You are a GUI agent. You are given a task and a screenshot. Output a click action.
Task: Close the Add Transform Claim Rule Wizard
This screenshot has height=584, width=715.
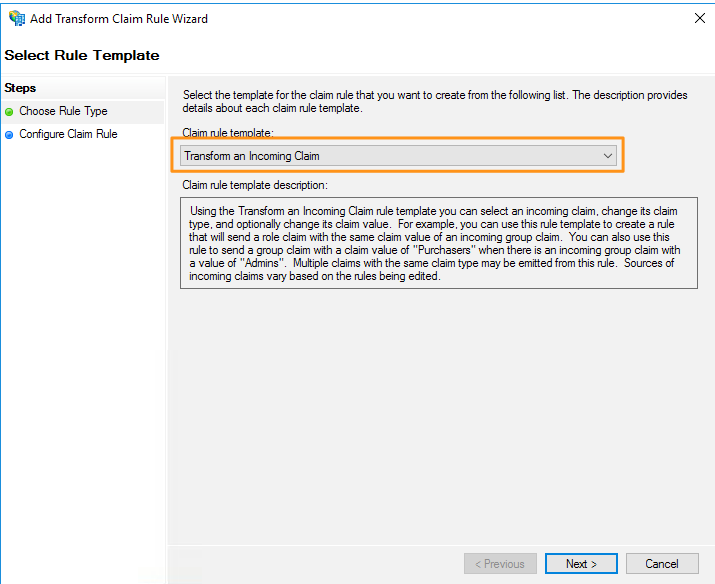(698, 18)
